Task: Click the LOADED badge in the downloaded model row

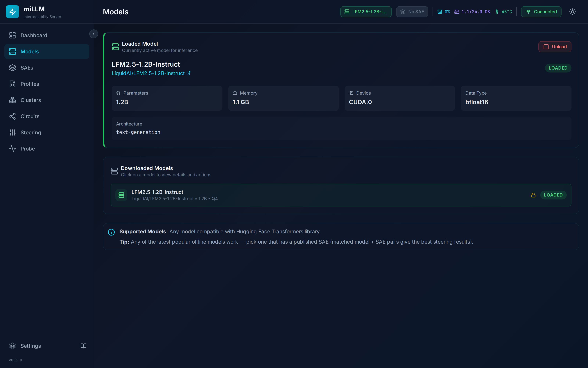Action: [x=553, y=195]
